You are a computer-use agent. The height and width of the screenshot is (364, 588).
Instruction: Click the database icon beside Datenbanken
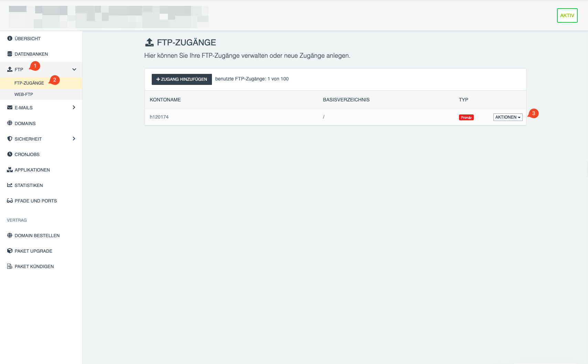pyautogui.click(x=10, y=54)
